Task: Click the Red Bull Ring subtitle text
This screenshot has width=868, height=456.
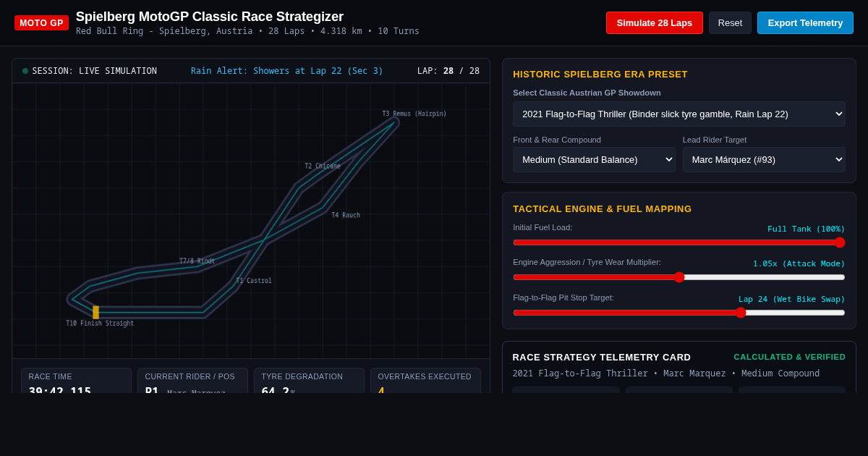Action: 247,31
